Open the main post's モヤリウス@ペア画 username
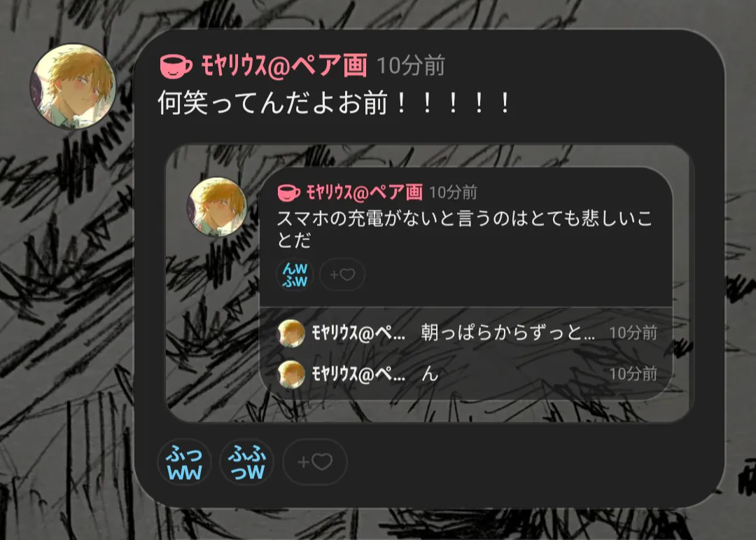This screenshot has width=756, height=540. (284, 65)
